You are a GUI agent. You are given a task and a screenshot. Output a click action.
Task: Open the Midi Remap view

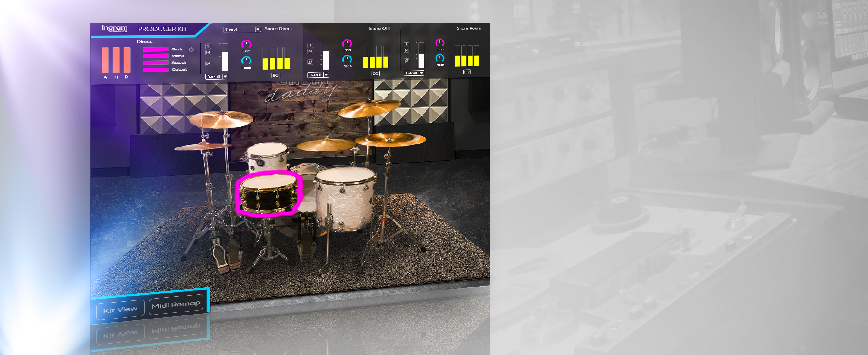pos(176,305)
